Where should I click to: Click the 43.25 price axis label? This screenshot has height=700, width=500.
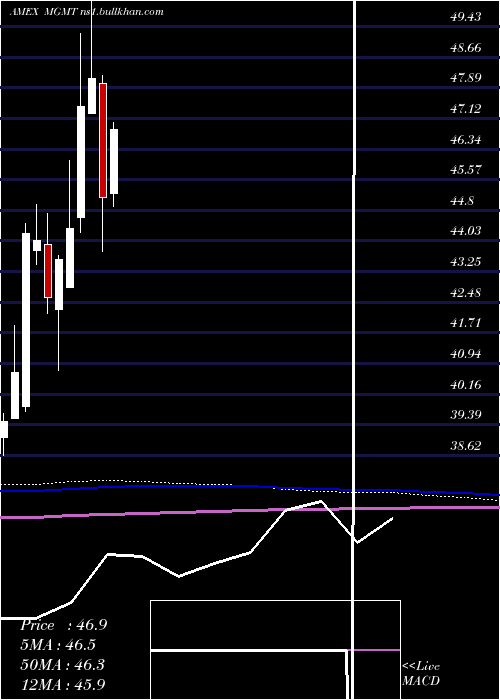466,262
